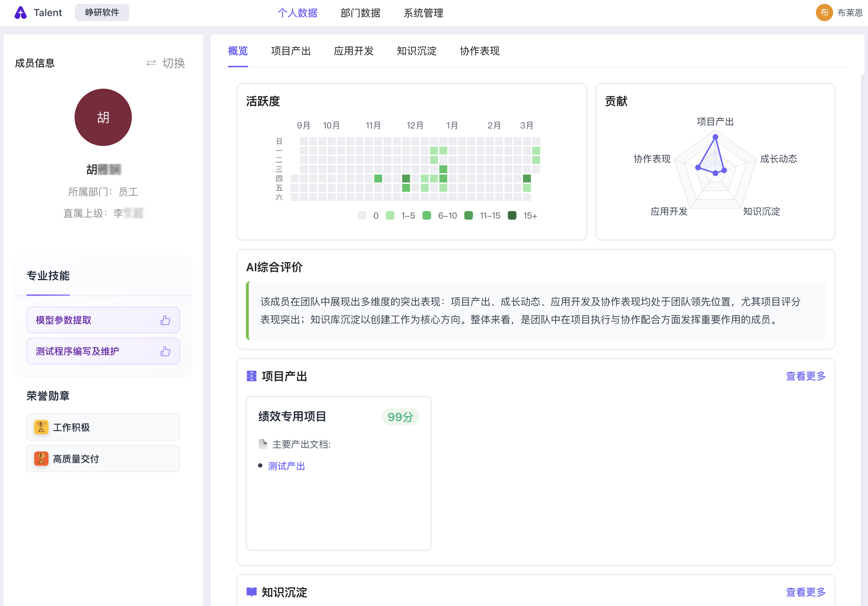The height and width of the screenshot is (606, 868).
Task: Click the Talent logo icon
Action: (21, 13)
